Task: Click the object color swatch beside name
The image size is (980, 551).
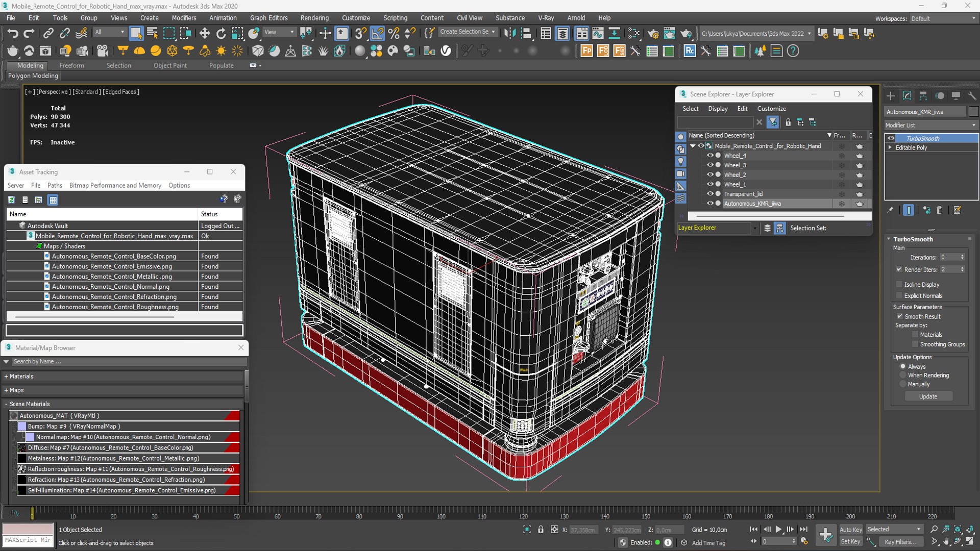Action: tap(973, 112)
